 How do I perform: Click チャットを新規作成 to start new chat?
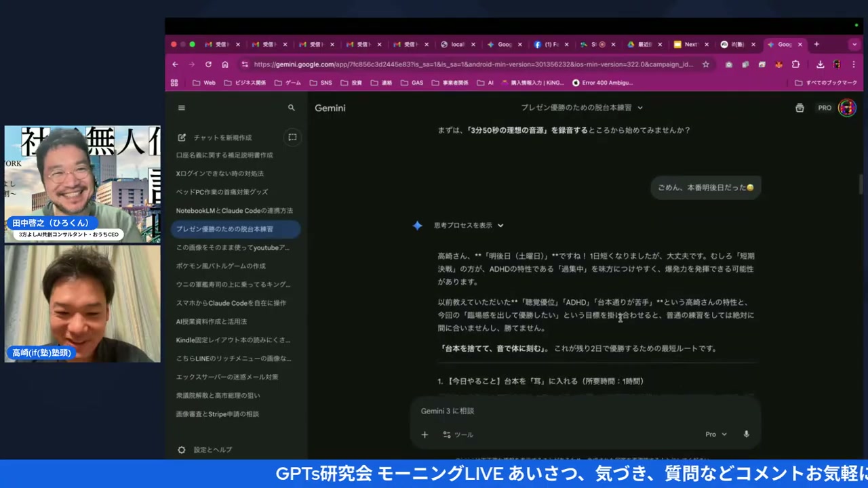pyautogui.click(x=222, y=138)
